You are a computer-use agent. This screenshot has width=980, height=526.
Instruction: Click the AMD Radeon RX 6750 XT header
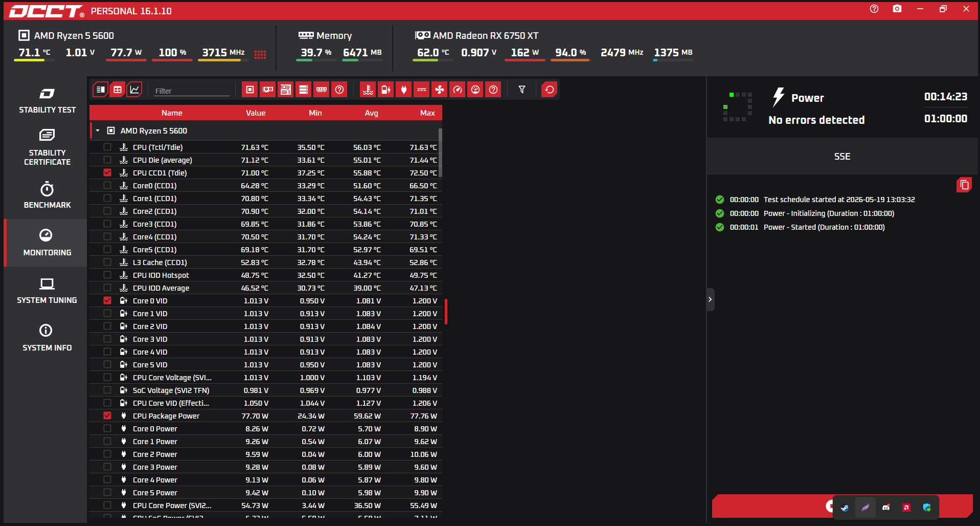(486, 35)
